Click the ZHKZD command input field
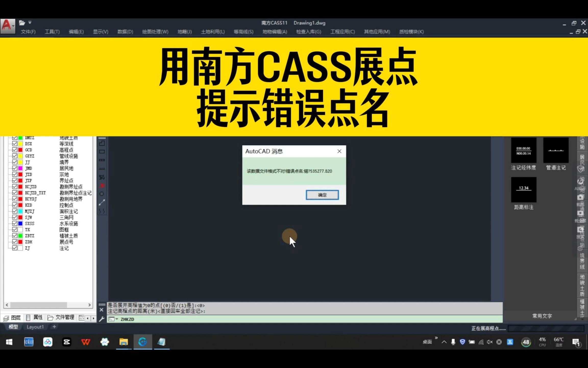Viewport: 588px width, 368px height. [x=305, y=319]
